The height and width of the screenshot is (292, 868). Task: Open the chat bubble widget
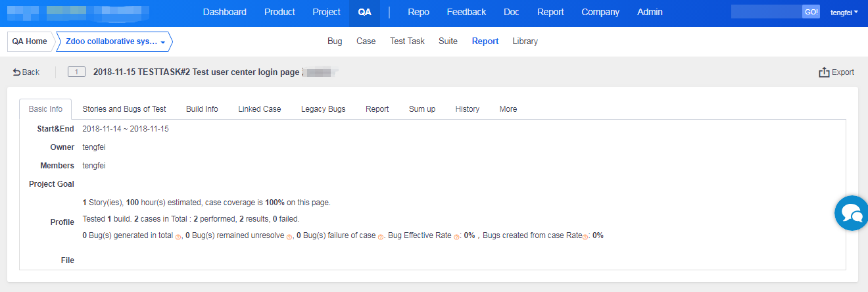(x=852, y=213)
